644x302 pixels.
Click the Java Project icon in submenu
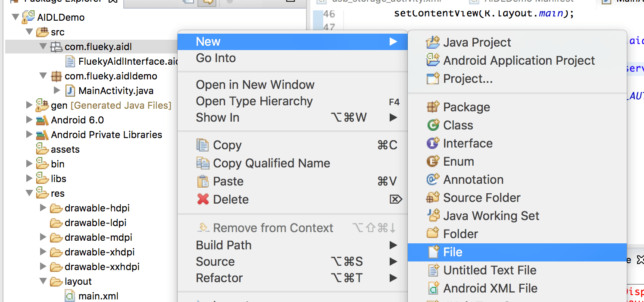(x=433, y=42)
